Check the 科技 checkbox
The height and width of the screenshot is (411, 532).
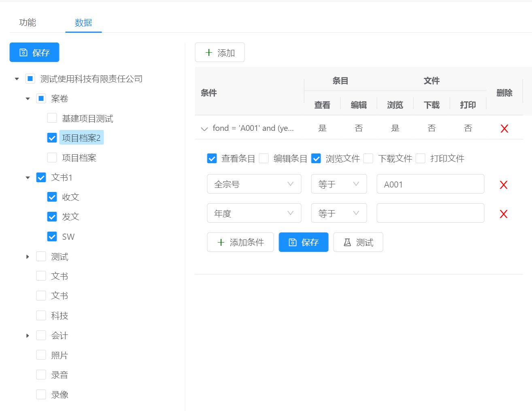click(41, 315)
